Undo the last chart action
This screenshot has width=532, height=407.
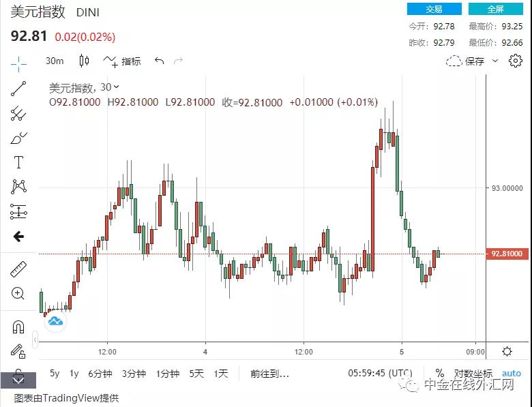click(159, 61)
